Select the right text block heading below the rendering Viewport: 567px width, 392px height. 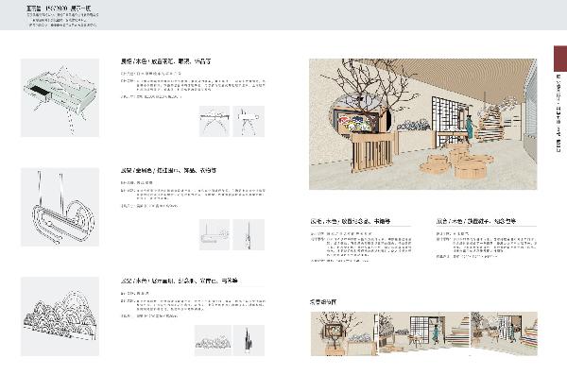click(477, 219)
